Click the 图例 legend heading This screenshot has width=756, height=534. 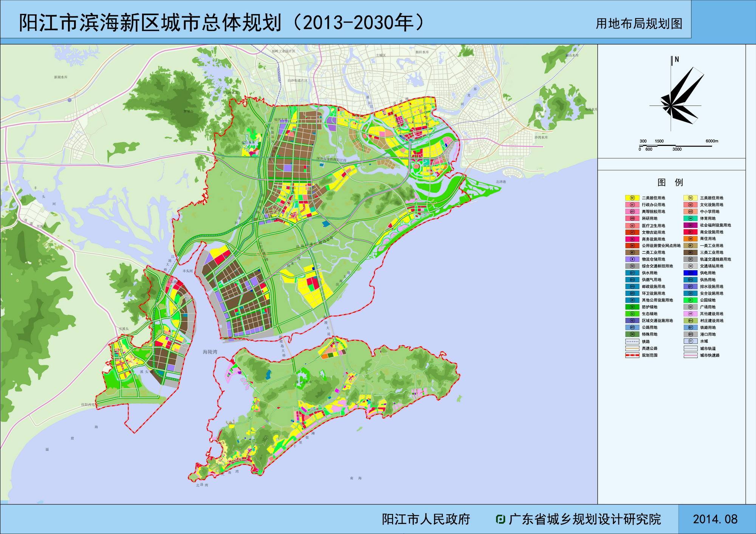[670, 182]
